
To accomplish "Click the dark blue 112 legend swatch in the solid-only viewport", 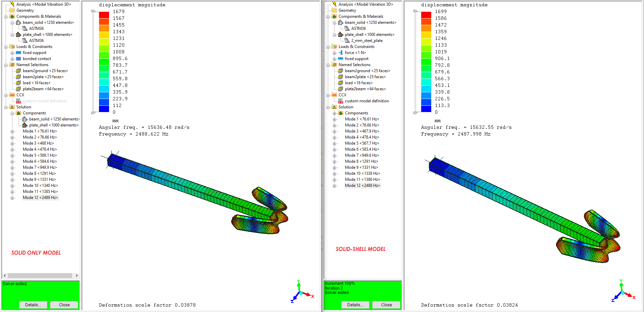I will (104, 109).
